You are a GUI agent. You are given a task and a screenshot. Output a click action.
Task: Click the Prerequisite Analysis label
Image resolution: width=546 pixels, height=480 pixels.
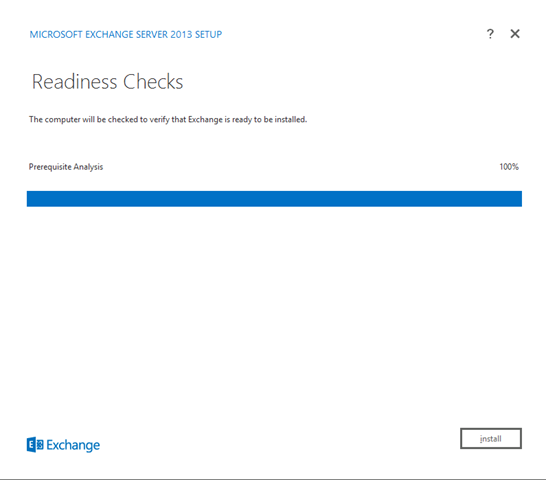[66, 167]
